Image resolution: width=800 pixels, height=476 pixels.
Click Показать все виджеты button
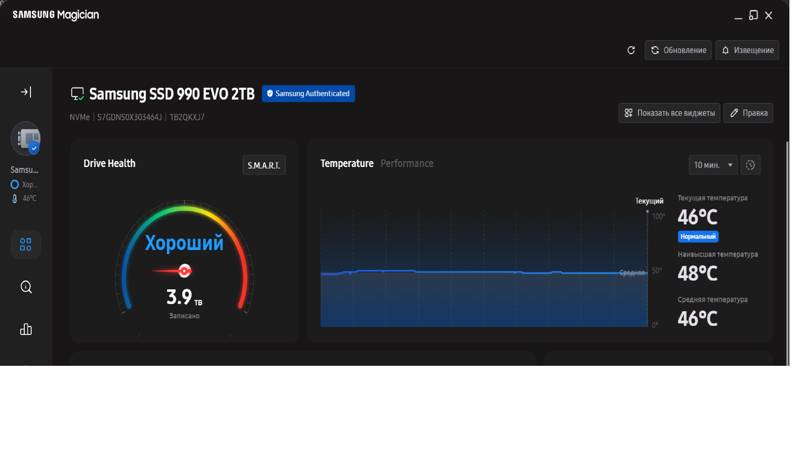[669, 113]
